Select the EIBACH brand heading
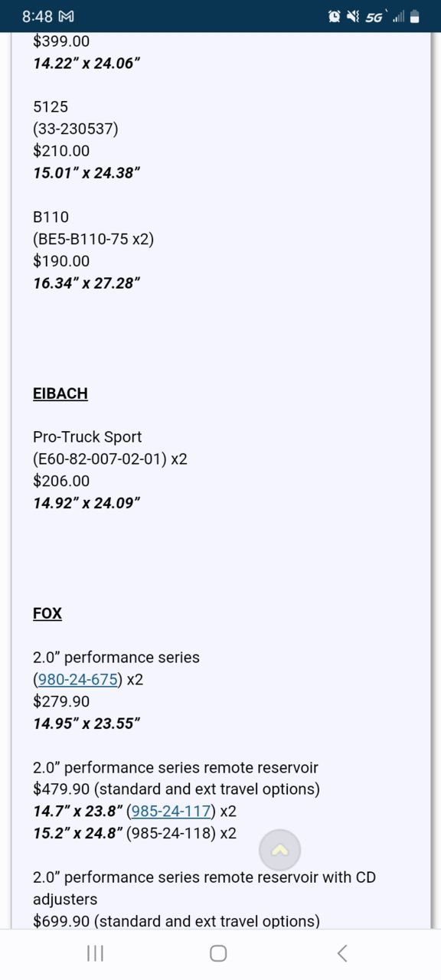441x980 pixels. [x=60, y=394]
